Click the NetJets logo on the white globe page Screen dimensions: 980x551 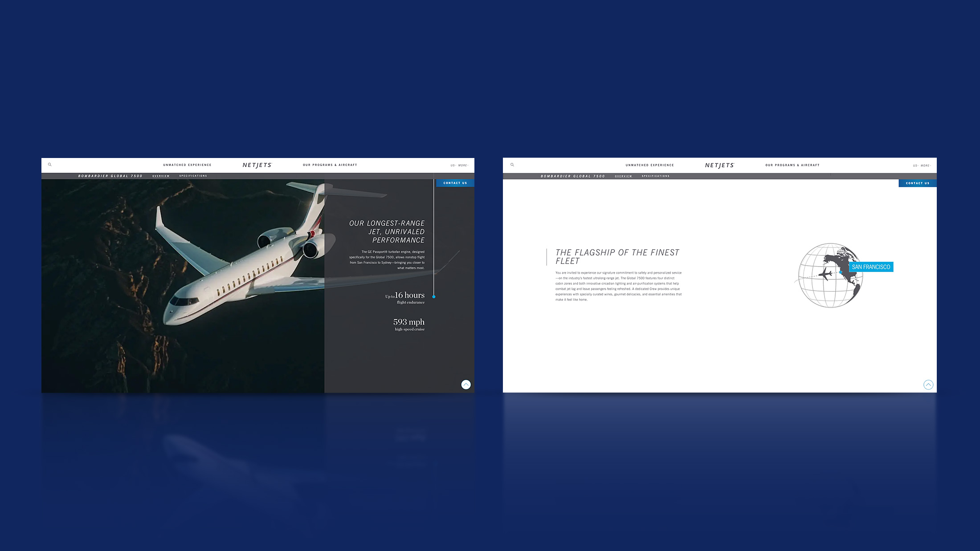(719, 165)
